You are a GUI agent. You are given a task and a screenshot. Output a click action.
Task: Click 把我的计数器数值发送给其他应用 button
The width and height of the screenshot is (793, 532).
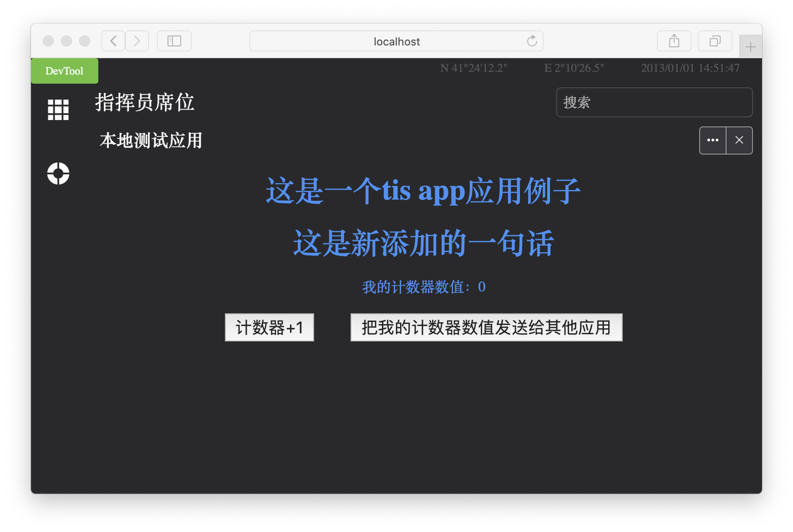486,327
